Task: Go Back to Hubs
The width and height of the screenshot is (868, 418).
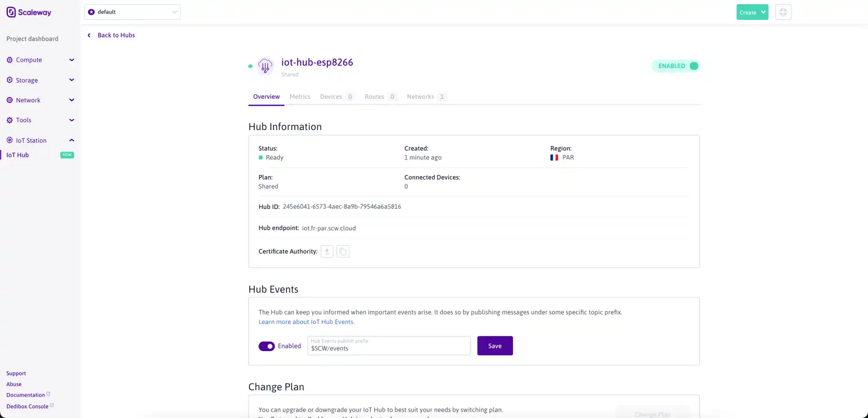Action: point(116,35)
